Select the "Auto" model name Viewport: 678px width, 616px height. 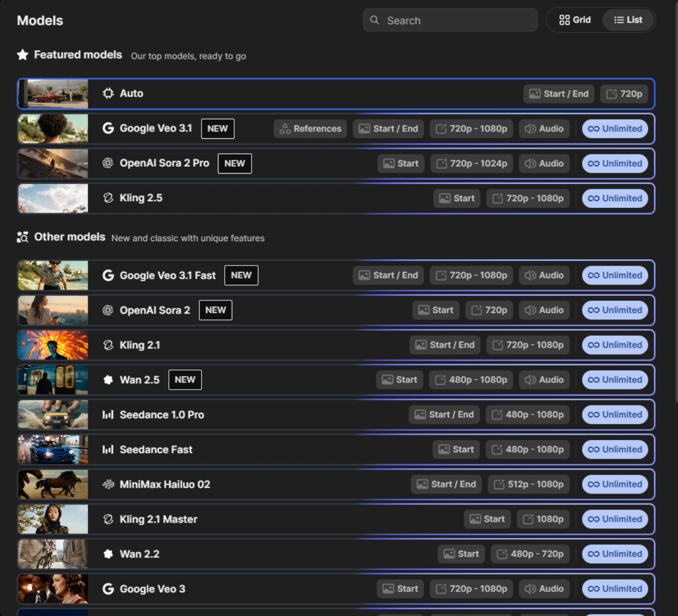click(131, 93)
